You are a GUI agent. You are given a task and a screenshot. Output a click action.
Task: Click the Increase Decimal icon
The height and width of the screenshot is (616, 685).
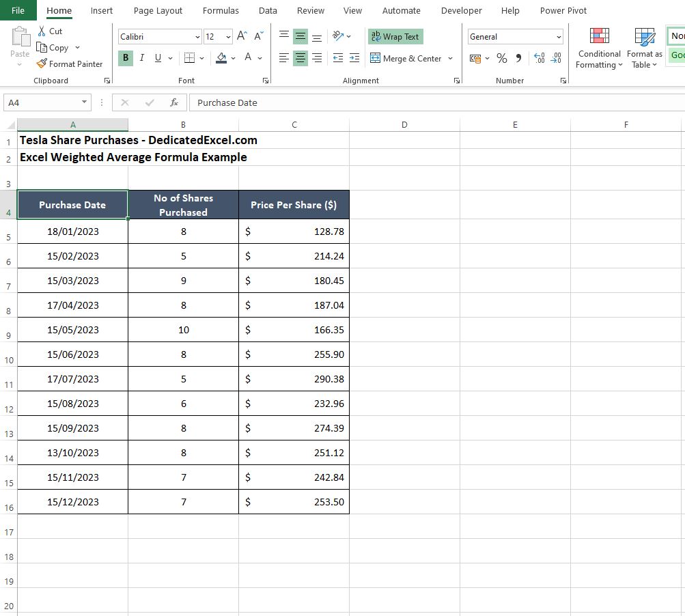539,59
